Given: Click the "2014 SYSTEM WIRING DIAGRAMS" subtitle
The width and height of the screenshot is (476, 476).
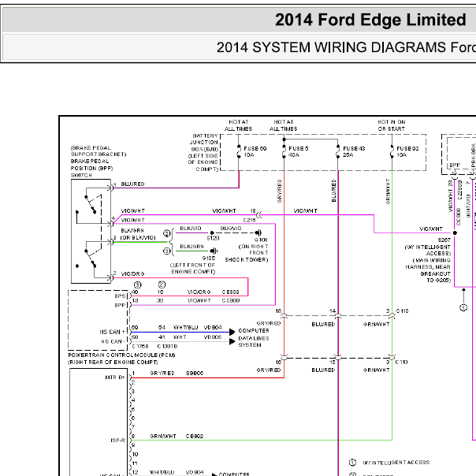Looking at the screenshot, I should tap(332, 47).
